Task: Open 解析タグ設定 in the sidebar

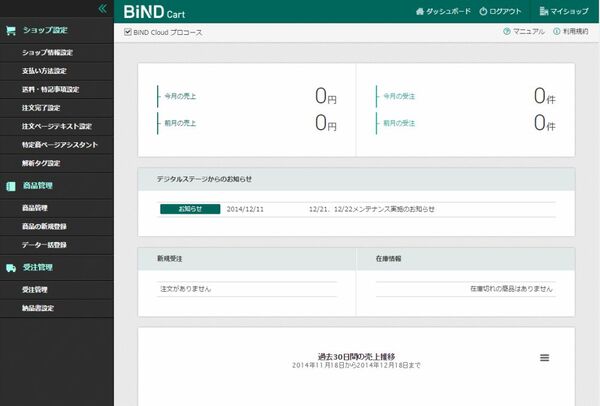Action: click(41, 163)
